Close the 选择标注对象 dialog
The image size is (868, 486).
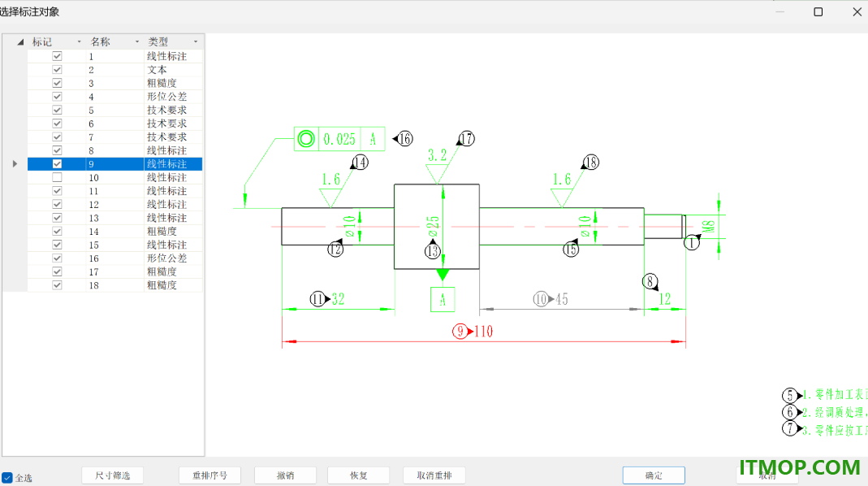pos(857,11)
